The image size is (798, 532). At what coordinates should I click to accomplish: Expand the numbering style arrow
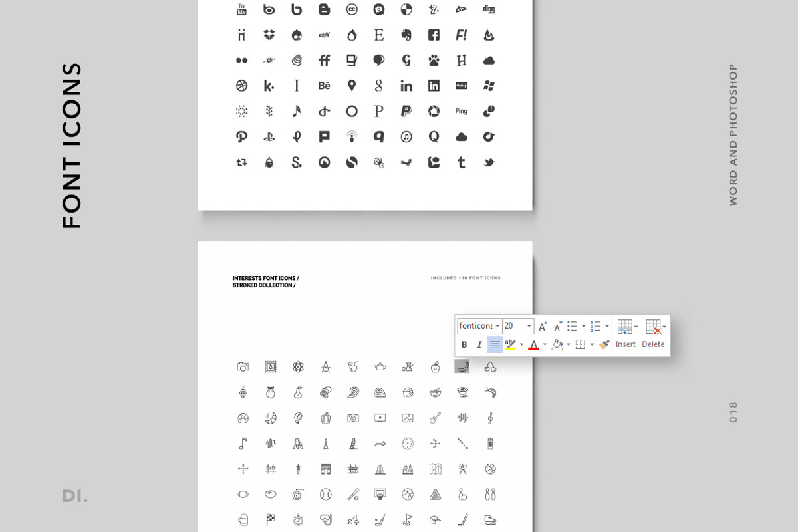coord(607,326)
